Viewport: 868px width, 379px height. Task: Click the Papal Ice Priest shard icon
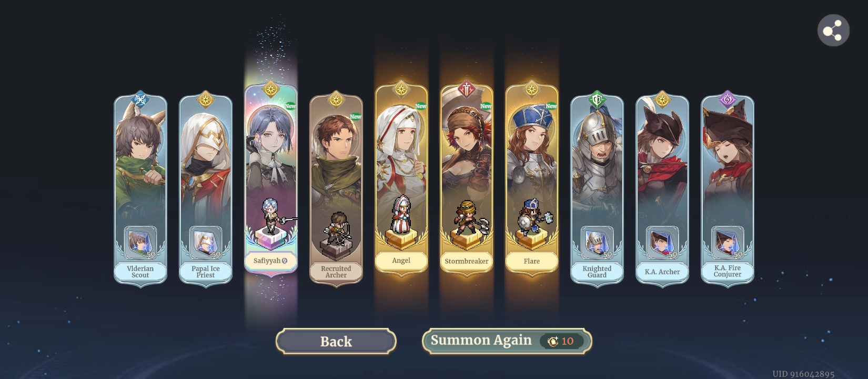[206, 243]
